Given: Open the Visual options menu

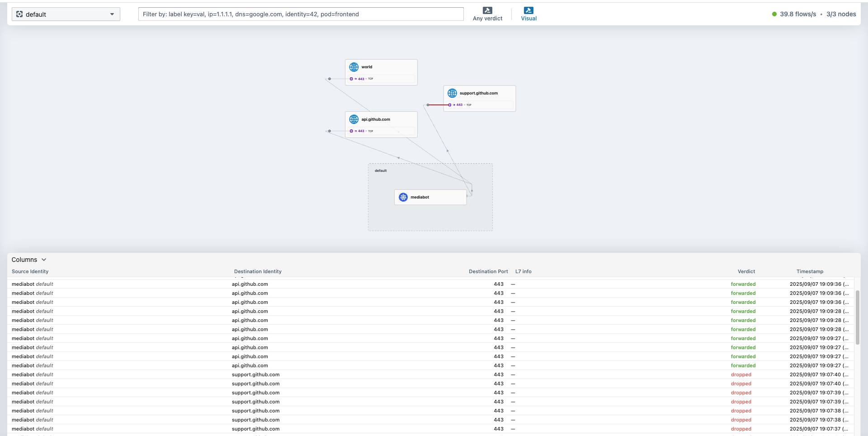Looking at the screenshot, I should coord(528,14).
